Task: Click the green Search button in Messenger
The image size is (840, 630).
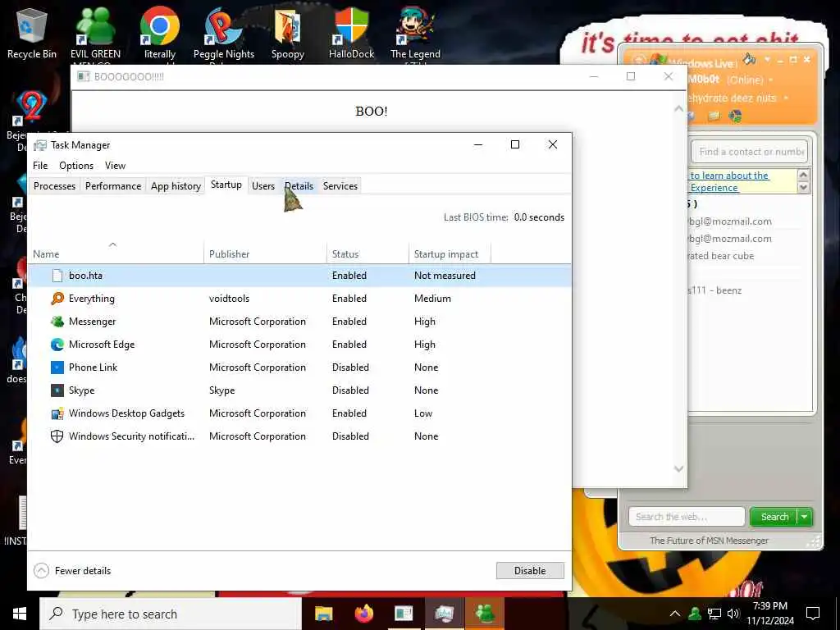Action: [774, 517]
